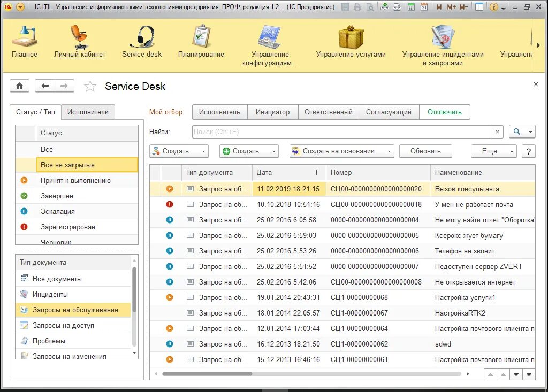Open Управление инцидентами и запросами section
This screenshot has height=392, width=548.
click(443, 45)
